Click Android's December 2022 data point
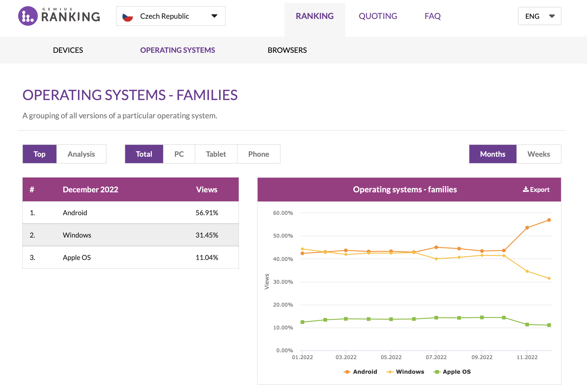 pyautogui.click(x=549, y=220)
